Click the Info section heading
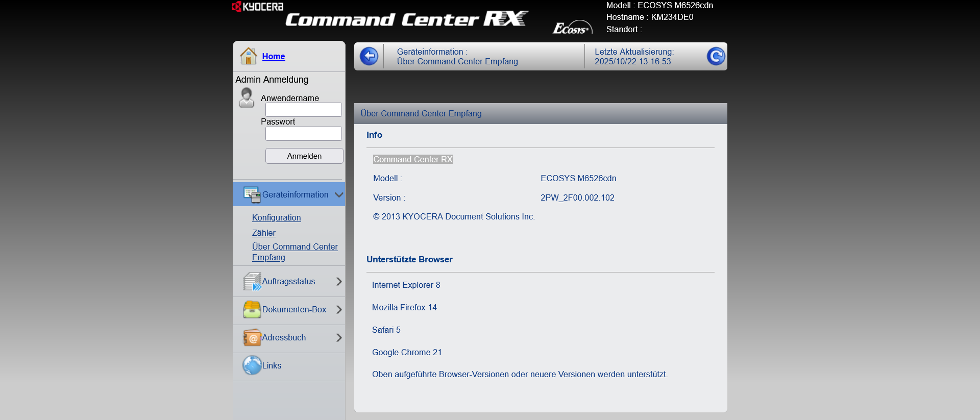 pyautogui.click(x=374, y=135)
